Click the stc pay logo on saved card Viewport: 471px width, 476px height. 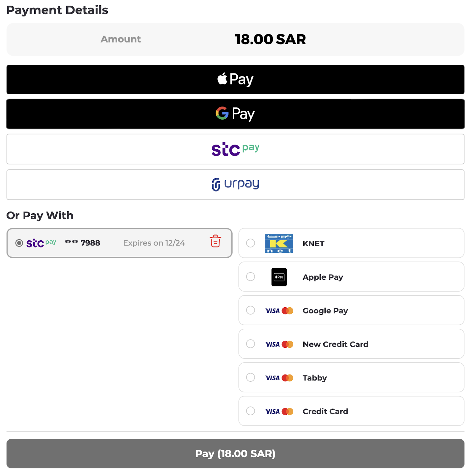point(41,243)
